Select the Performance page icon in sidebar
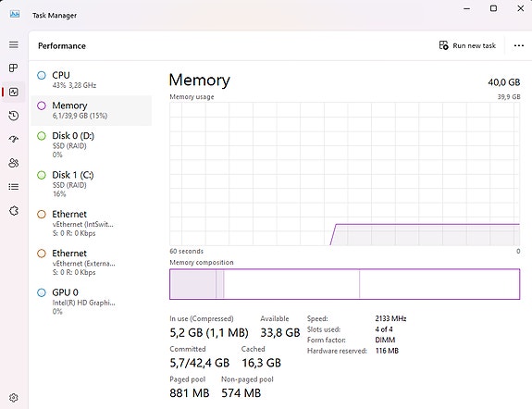This screenshot has width=532, height=409. click(14, 92)
